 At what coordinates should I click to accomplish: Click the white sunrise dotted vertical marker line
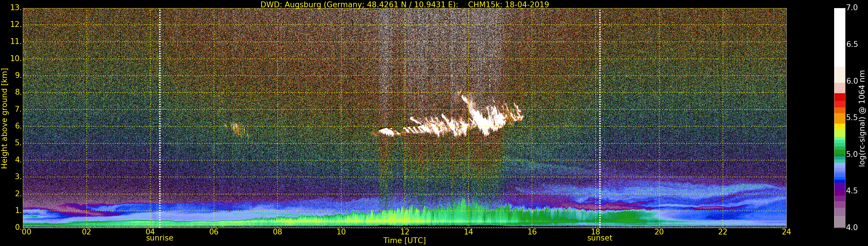159,118
